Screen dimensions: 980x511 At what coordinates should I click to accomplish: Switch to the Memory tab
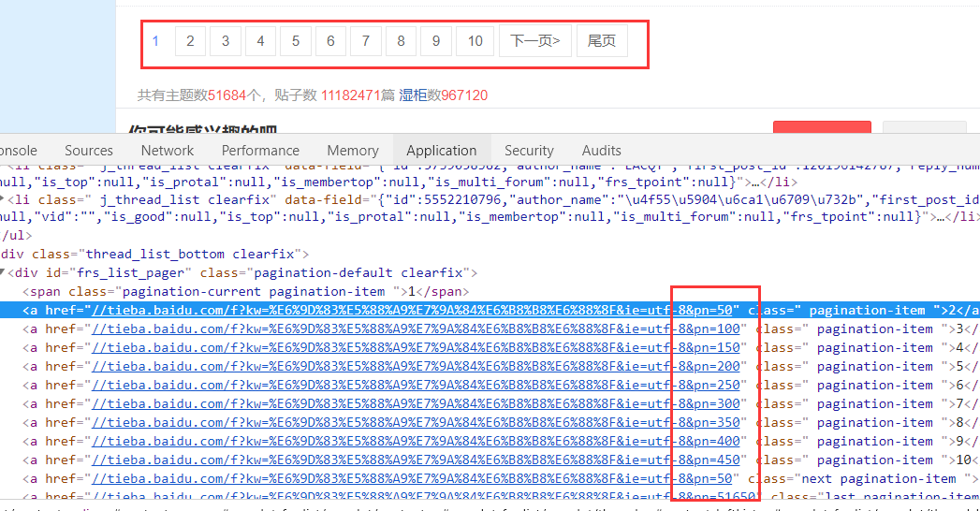point(353,151)
